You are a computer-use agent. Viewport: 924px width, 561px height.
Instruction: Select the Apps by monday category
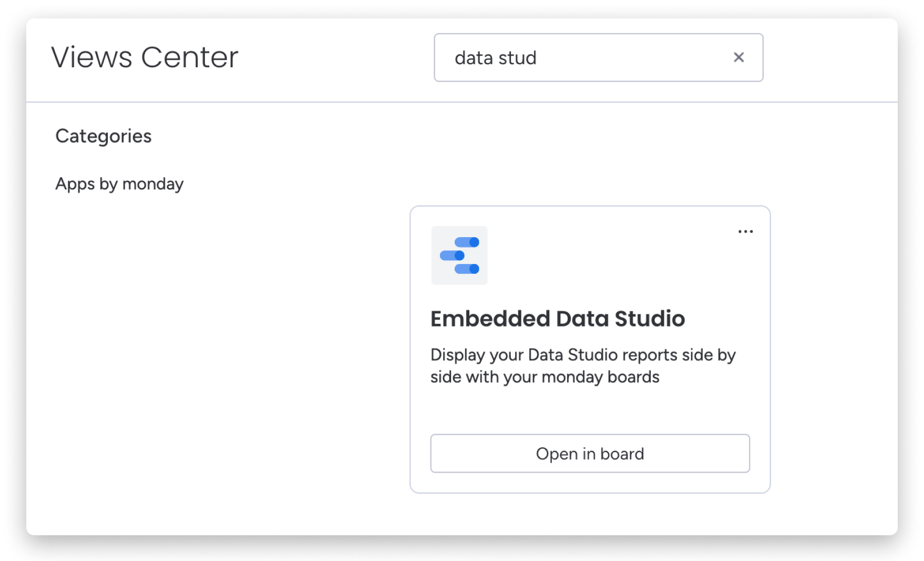(x=119, y=184)
